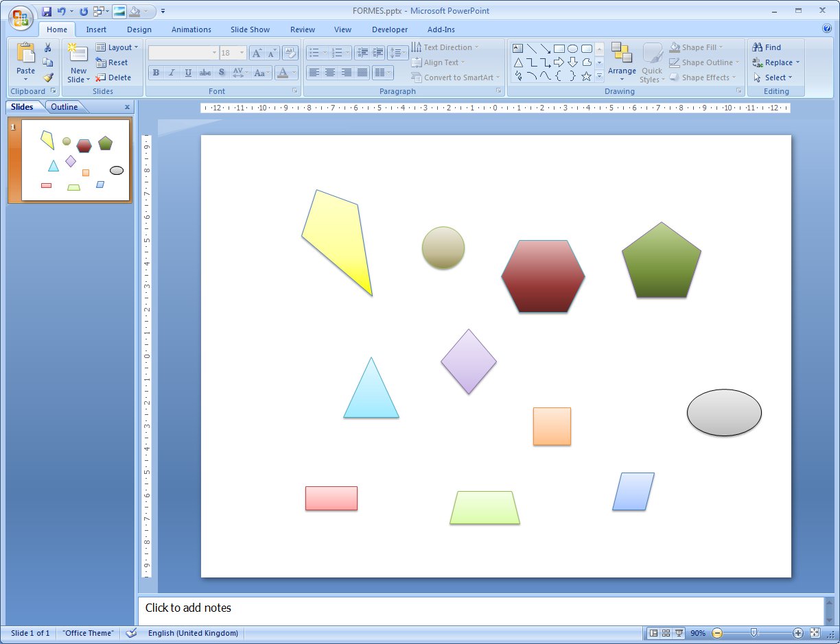
Task: Switch to the Animations ribbon tab
Action: tap(191, 29)
